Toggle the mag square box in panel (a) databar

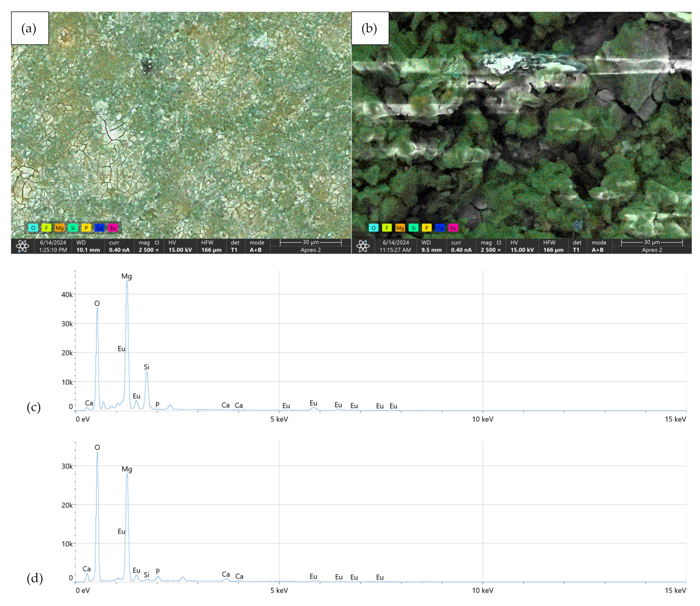click(157, 242)
